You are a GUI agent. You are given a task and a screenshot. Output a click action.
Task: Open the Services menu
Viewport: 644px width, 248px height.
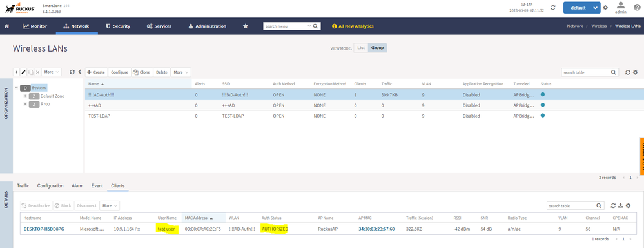coord(159,26)
